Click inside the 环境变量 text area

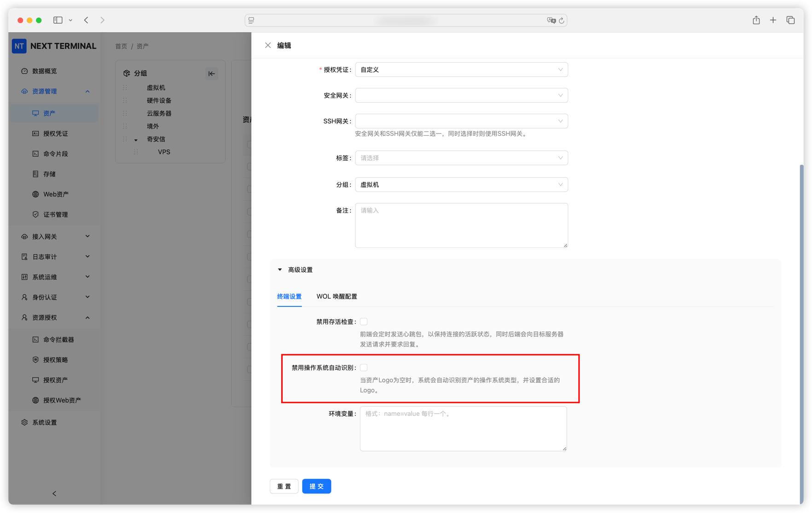click(463, 428)
